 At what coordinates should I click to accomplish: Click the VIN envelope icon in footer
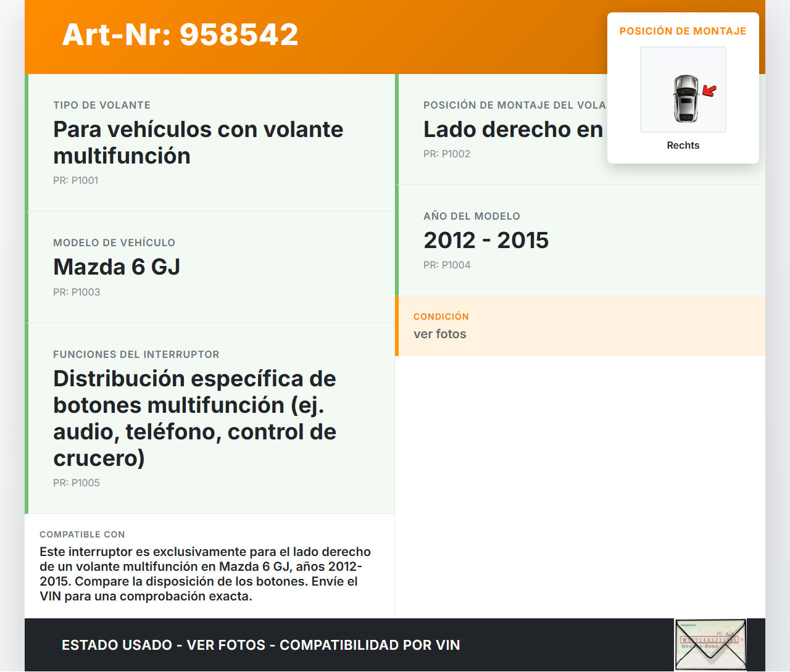pyautogui.click(x=710, y=644)
